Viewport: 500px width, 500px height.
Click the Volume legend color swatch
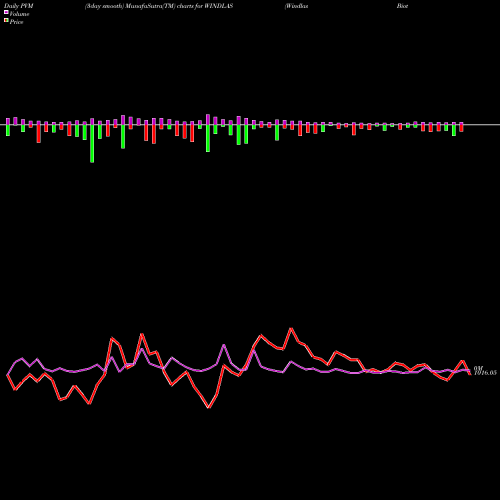[x=6, y=12]
